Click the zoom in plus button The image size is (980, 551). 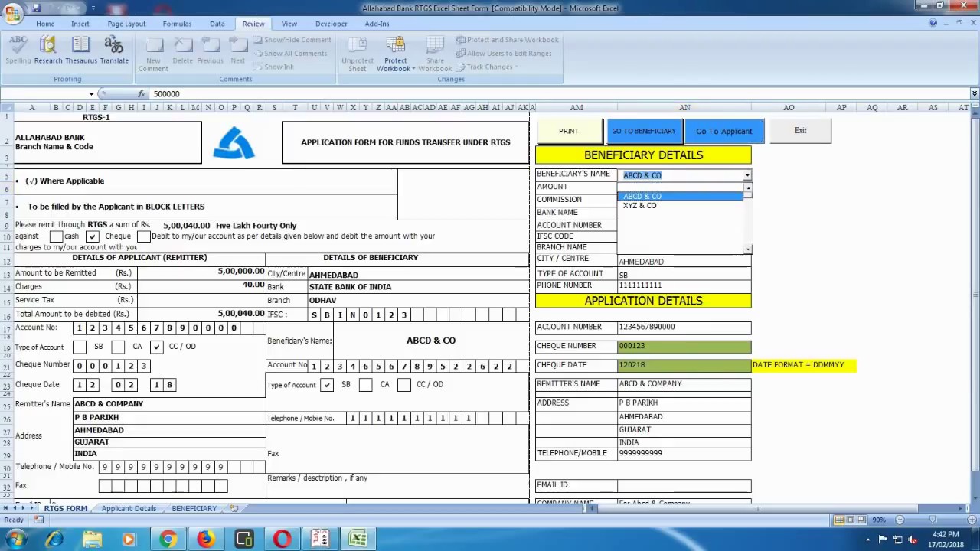click(x=970, y=520)
